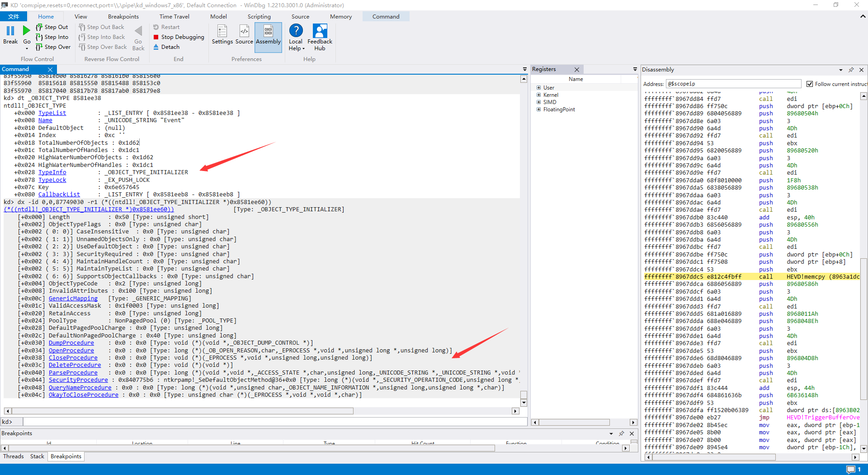868x475 pixels.
Task: Click Step Into Back
Action: coord(102,37)
